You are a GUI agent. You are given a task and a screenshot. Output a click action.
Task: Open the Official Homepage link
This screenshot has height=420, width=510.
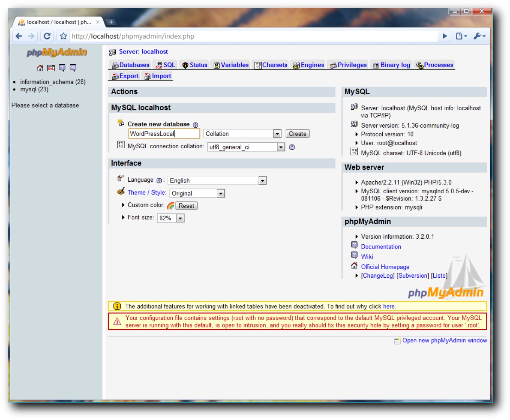point(385,267)
